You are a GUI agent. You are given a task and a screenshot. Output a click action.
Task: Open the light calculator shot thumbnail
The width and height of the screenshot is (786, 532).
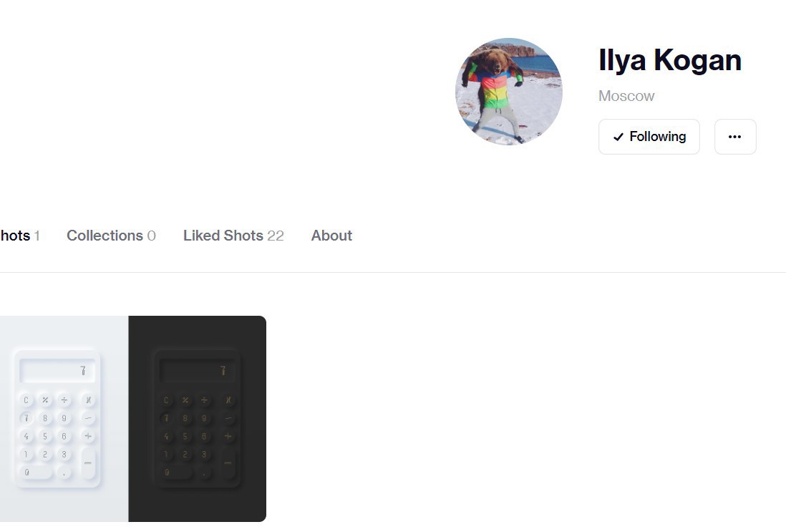[x=64, y=419]
